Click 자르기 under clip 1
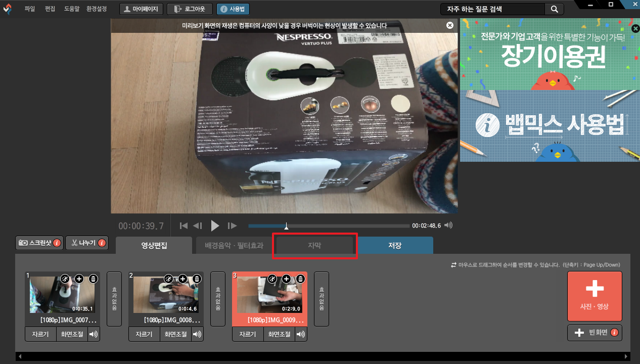Screen dimensions: 640x364 (x=40, y=334)
